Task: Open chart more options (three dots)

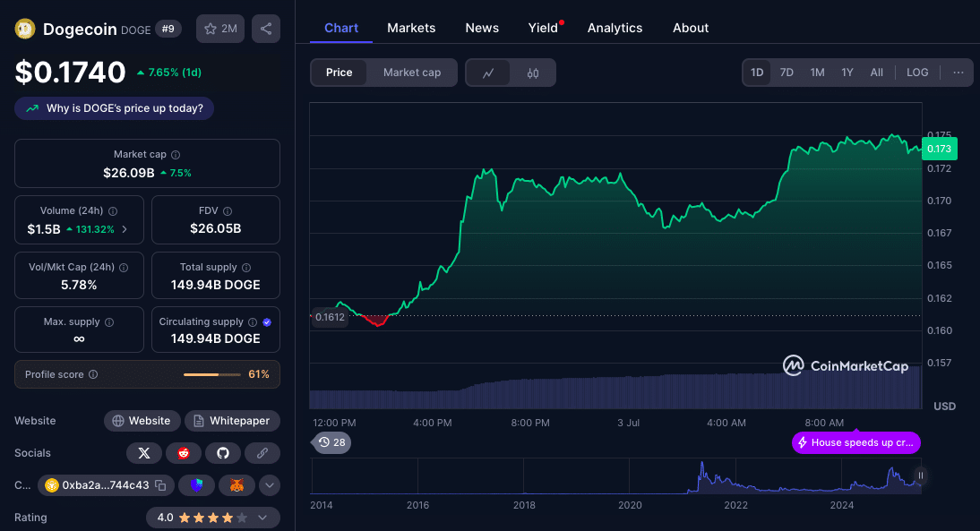Action: click(959, 73)
